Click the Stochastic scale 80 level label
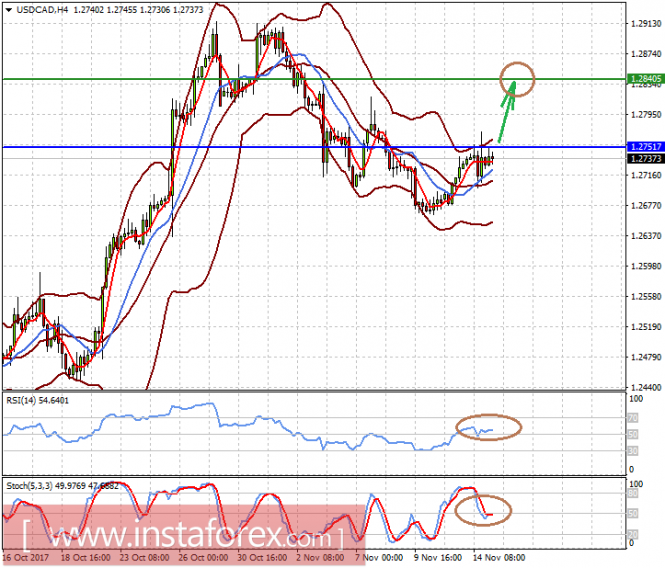This screenshot has height=568, width=665. (x=633, y=493)
